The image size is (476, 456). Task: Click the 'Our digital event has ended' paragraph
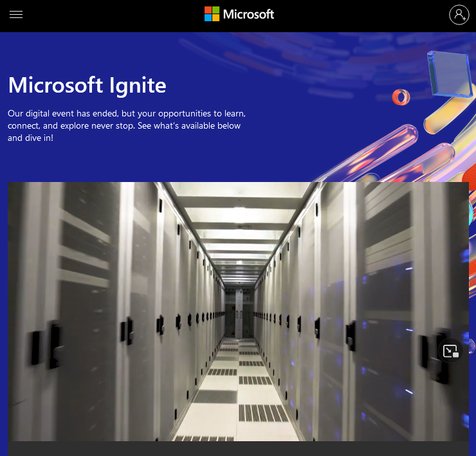127,125
